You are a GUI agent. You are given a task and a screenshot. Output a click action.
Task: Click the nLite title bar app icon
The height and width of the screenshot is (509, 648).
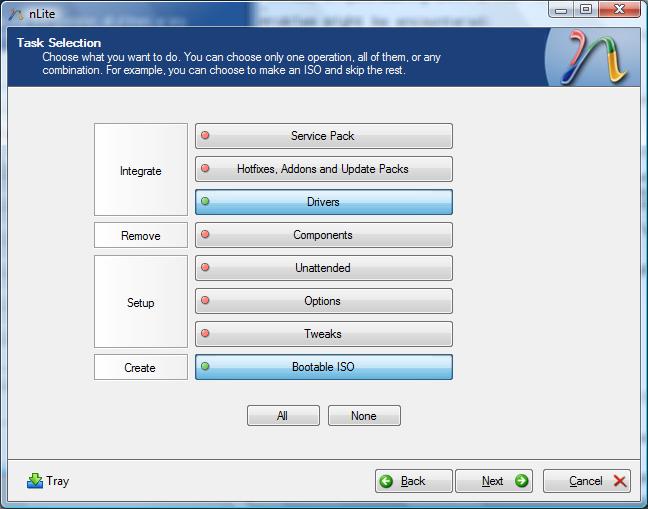15,12
